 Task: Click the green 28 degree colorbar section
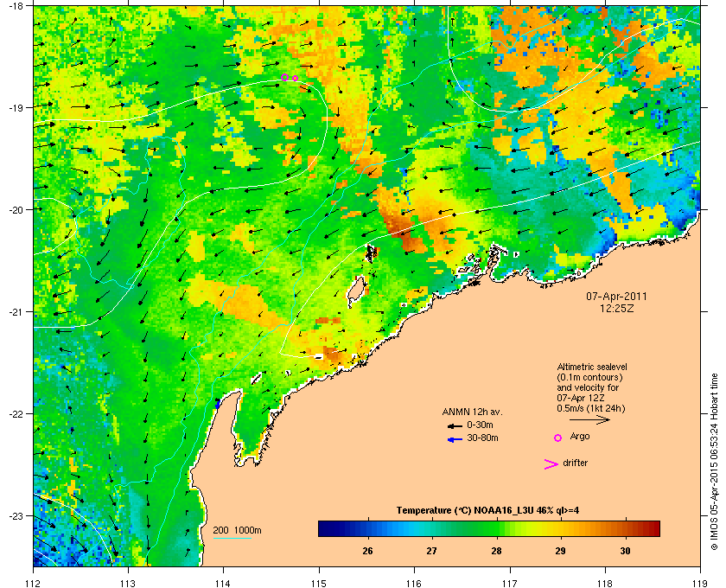pyautogui.click(x=496, y=528)
